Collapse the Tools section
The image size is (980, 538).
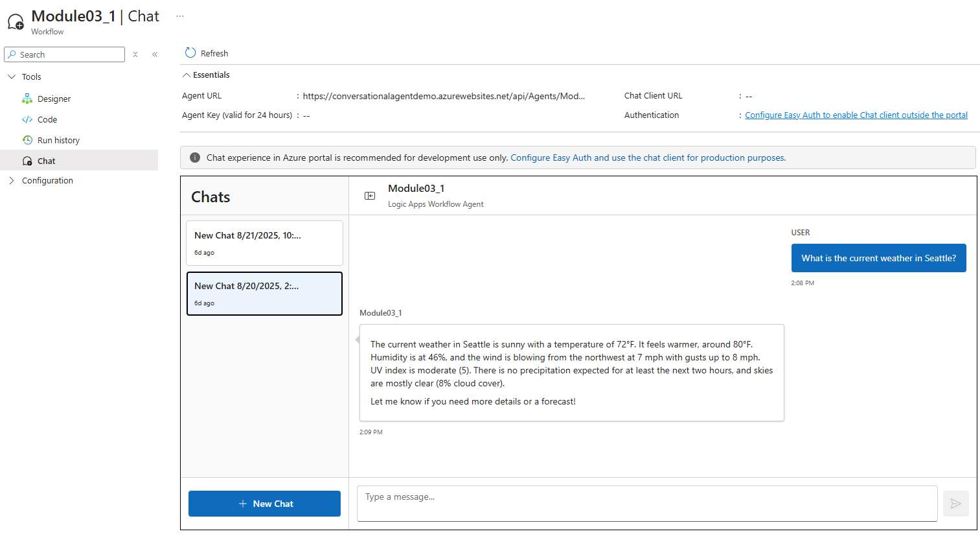[x=12, y=76]
